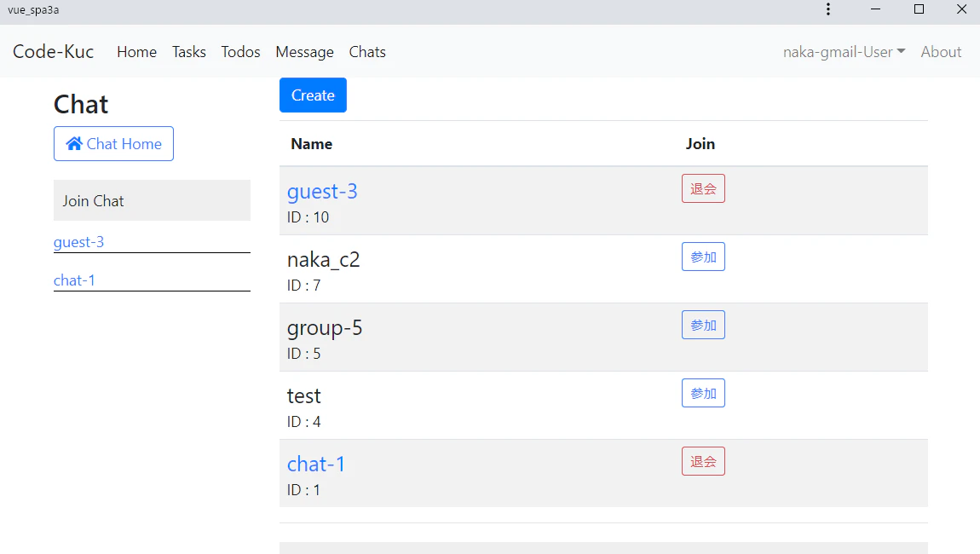Minimize the vue_spa3a window
Image resolution: width=980 pixels, height=554 pixels.
876,9
